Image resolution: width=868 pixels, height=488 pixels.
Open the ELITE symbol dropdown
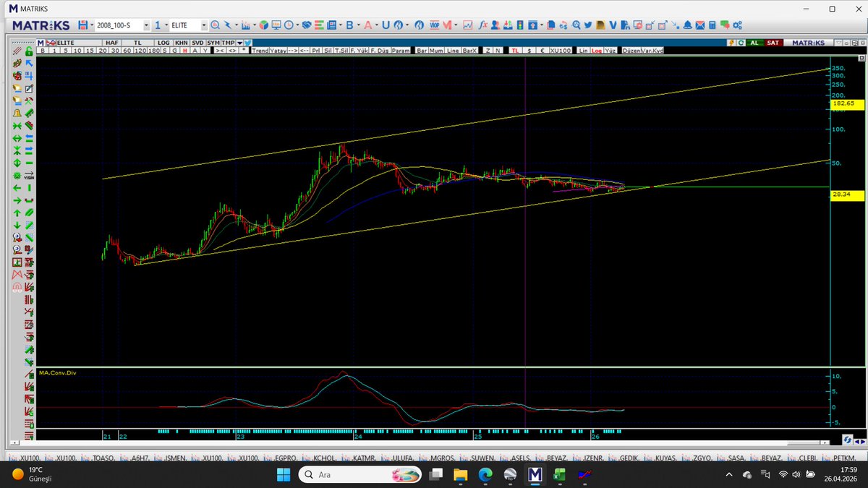204,25
